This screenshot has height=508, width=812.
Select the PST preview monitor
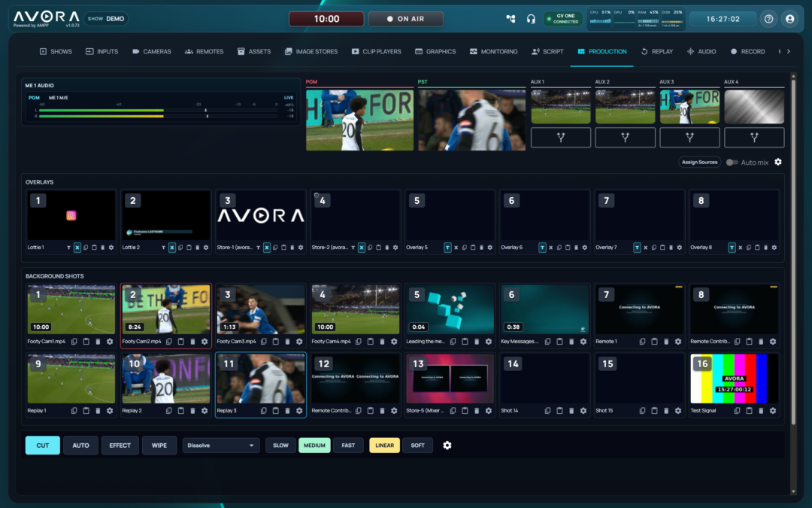471,120
